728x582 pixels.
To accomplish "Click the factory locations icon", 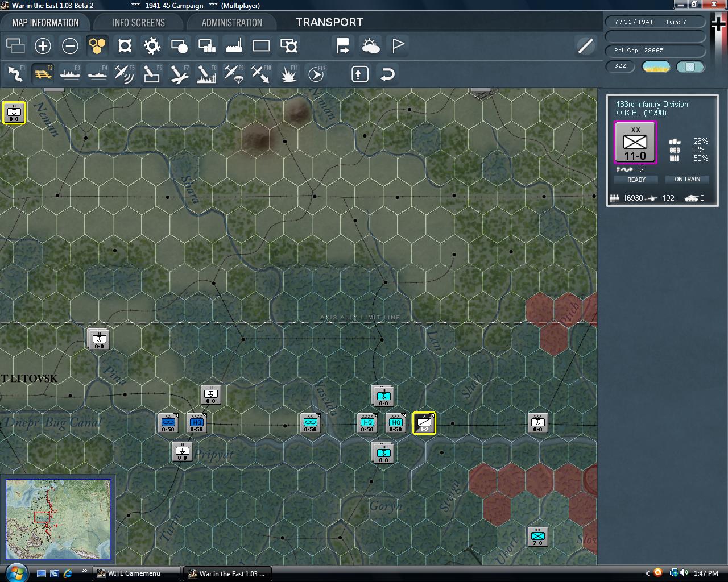I will point(234,45).
